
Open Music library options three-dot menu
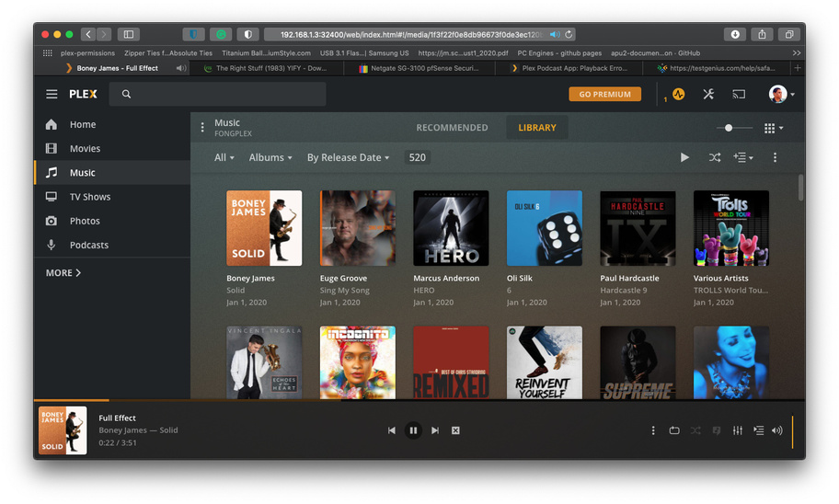click(202, 127)
